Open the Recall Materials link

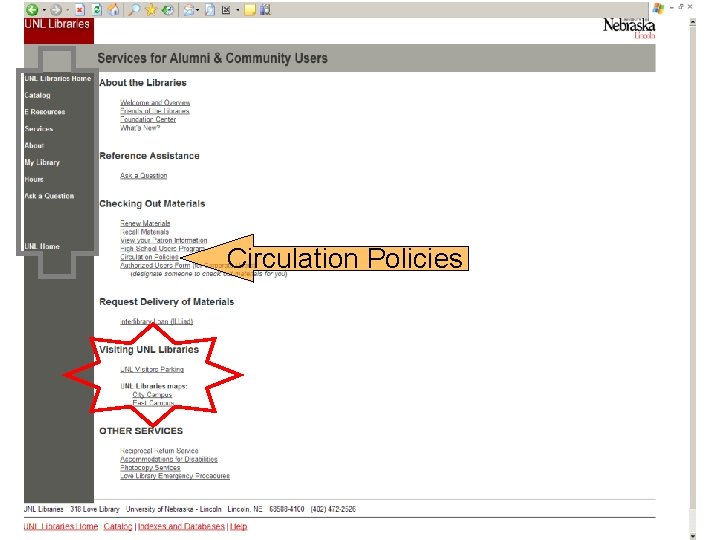tap(145, 231)
